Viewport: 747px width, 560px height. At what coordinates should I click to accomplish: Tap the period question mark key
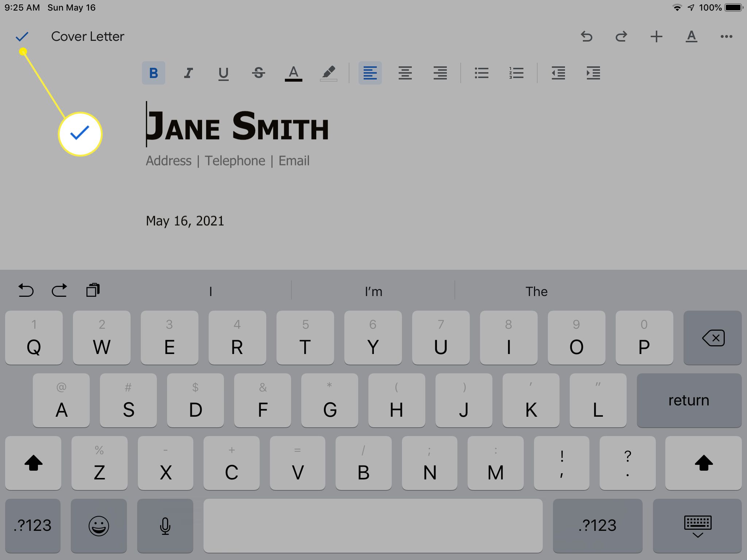(x=628, y=463)
